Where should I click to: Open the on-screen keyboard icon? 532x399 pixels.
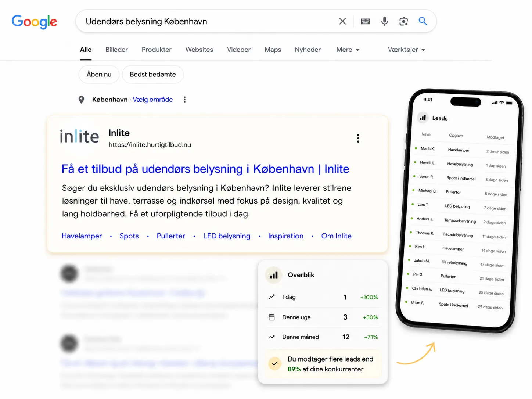click(x=365, y=21)
